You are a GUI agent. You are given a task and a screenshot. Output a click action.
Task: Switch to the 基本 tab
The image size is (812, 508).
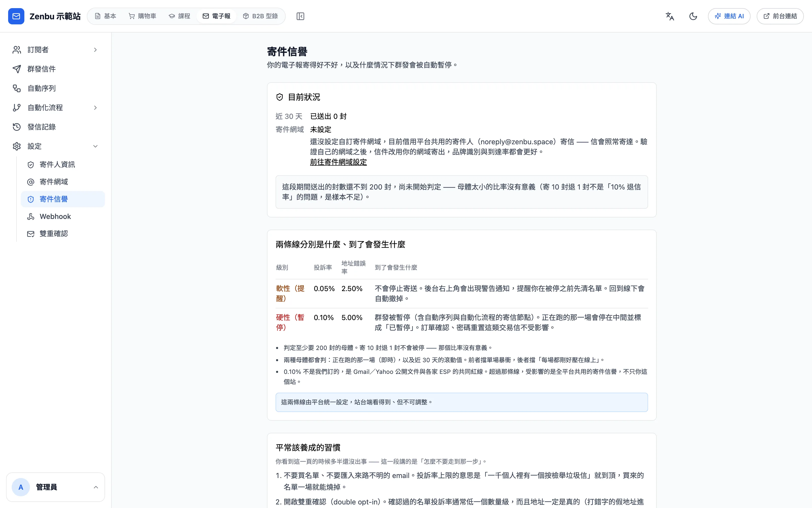(105, 16)
